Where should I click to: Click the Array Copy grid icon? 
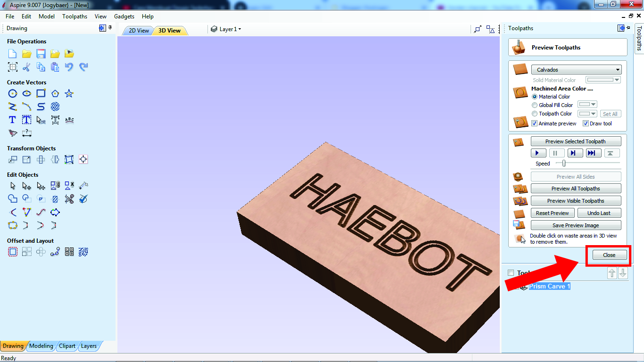27,252
